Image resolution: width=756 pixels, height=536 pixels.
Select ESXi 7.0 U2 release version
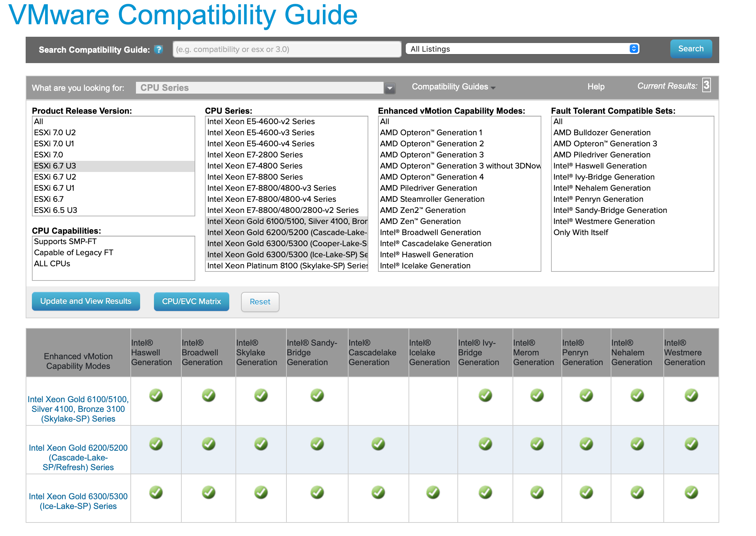(x=113, y=132)
